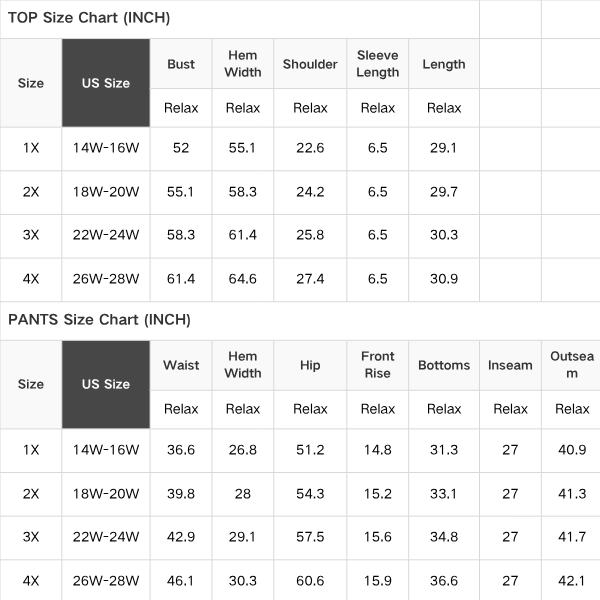Click the Outseam column header
Screen dimensions: 600x600
(x=572, y=365)
